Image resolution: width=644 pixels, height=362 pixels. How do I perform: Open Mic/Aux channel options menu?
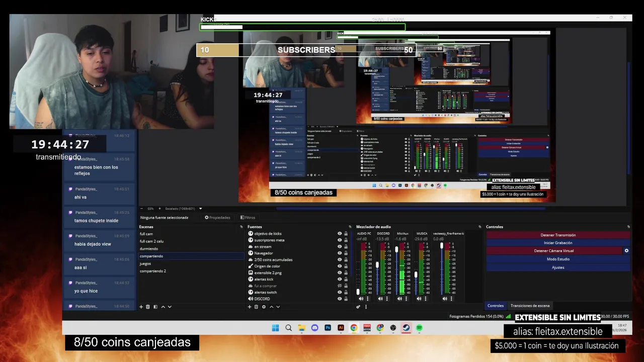406,299
